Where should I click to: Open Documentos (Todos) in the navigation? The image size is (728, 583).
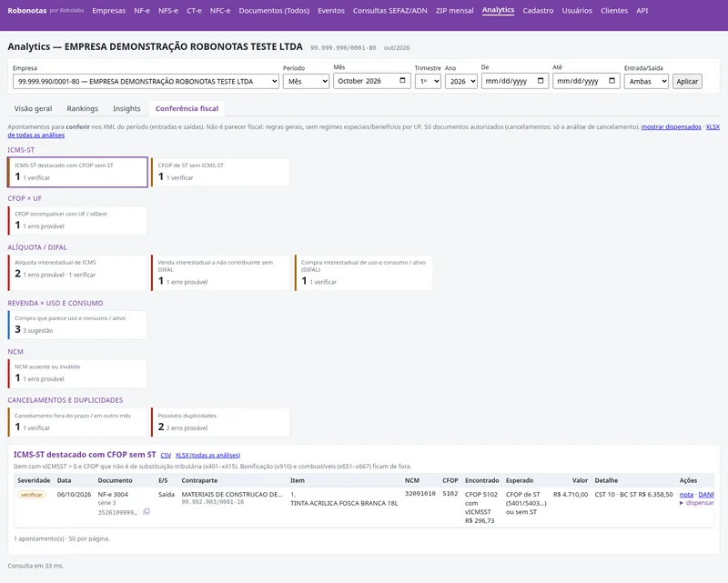coord(274,11)
